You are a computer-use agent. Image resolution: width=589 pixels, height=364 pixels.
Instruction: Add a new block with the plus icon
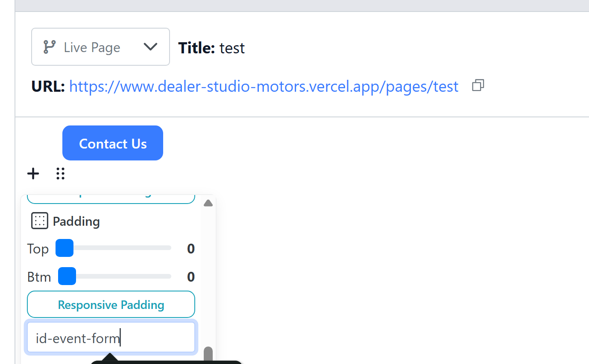pyautogui.click(x=33, y=174)
